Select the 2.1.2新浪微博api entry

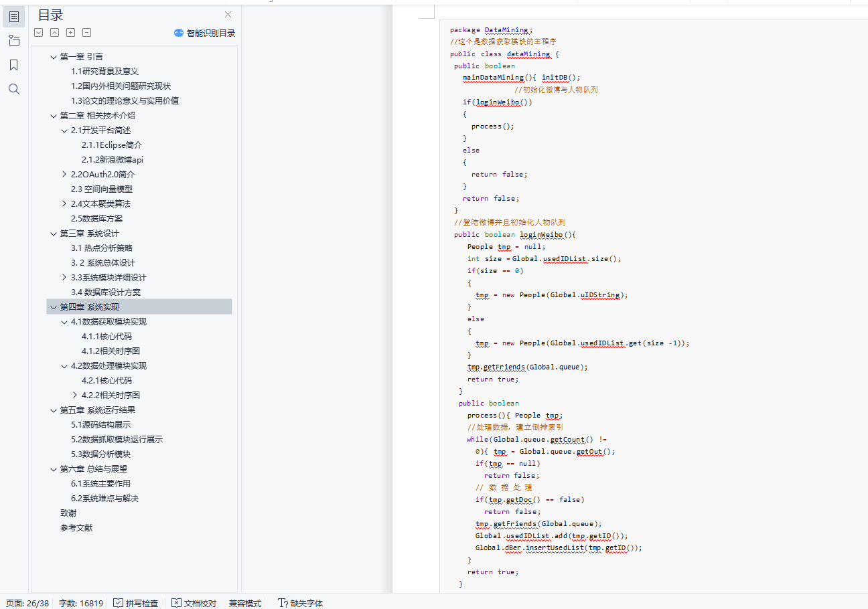pyautogui.click(x=113, y=160)
